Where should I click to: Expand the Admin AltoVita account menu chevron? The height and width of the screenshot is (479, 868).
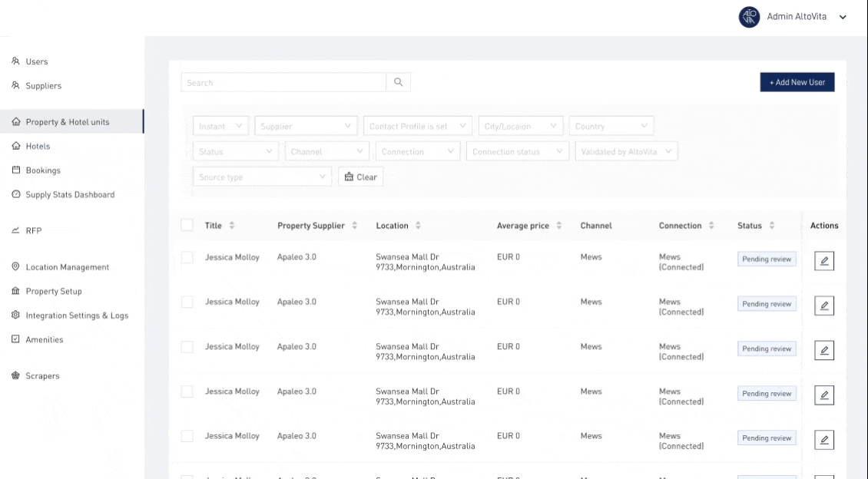(843, 18)
